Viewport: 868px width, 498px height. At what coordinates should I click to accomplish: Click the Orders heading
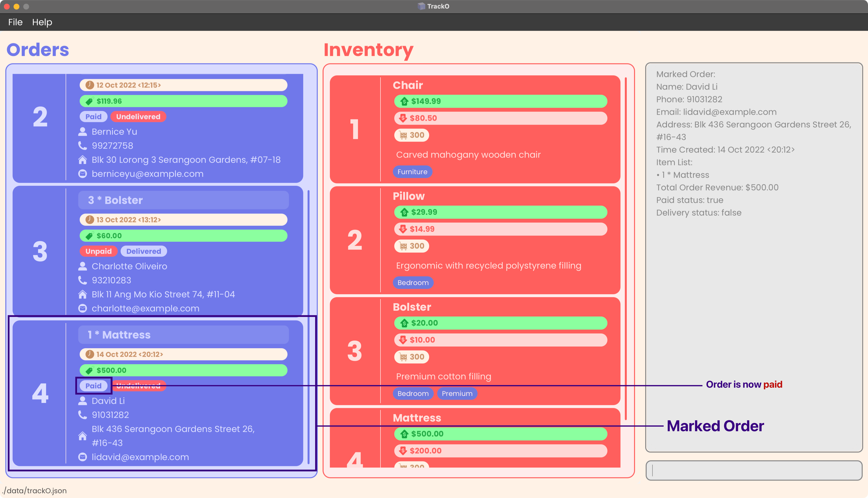point(38,50)
